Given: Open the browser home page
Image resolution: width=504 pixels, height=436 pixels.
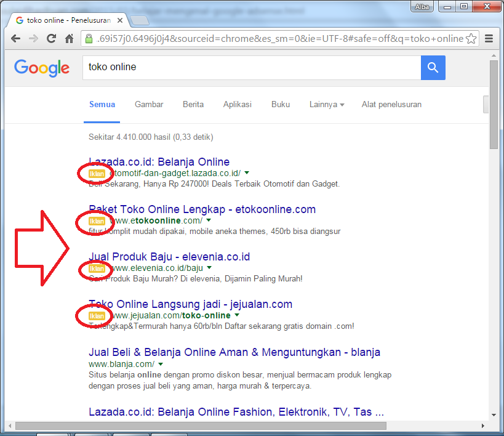Looking at the screenshot, I should coord(68,38).
